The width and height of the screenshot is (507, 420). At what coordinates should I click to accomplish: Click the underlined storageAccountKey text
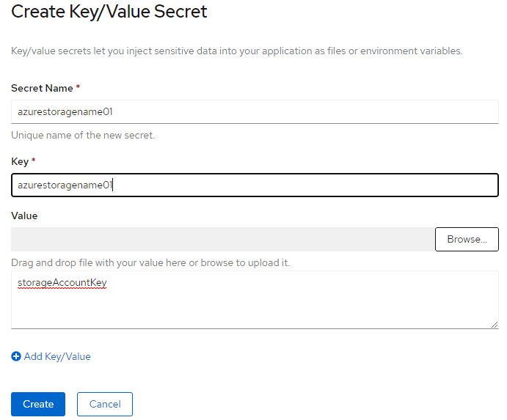point(62,283)
